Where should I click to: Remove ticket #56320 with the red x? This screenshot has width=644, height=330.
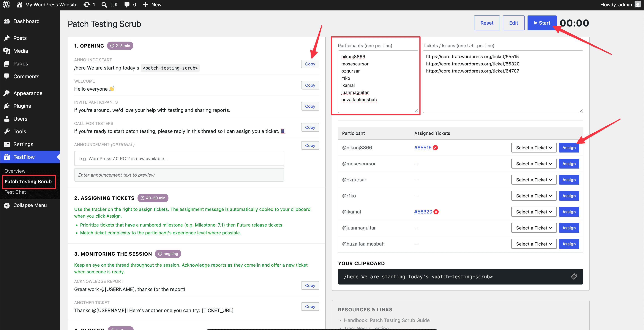click(436, 212)
